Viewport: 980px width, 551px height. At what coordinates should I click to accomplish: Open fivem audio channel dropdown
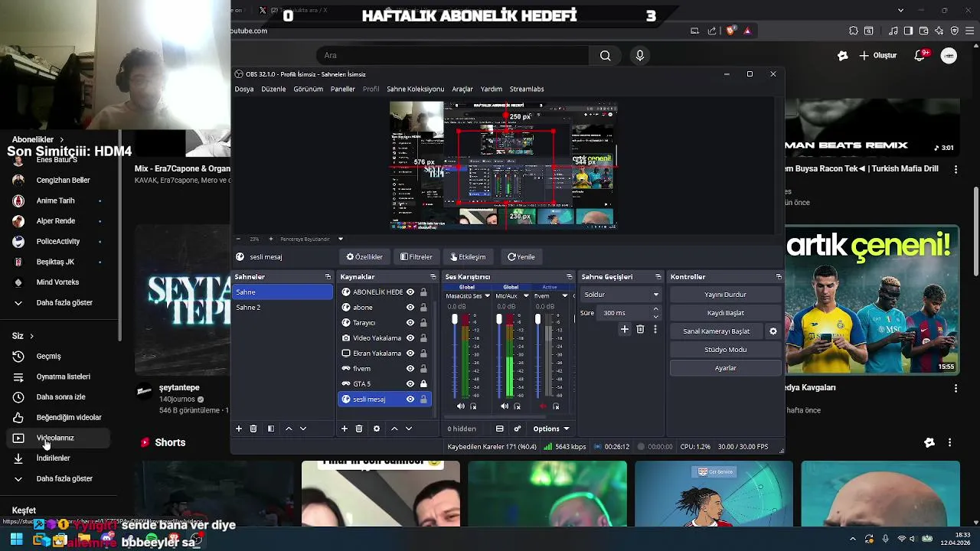pyautogui.click(x=565, y=296)
